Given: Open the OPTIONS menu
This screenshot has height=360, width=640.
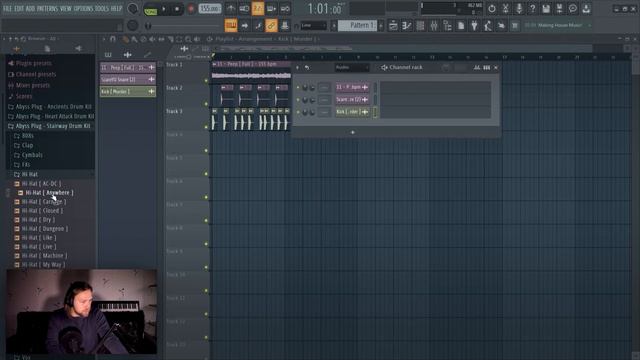Looking at the screenshot, I should (x=83, y=8).
